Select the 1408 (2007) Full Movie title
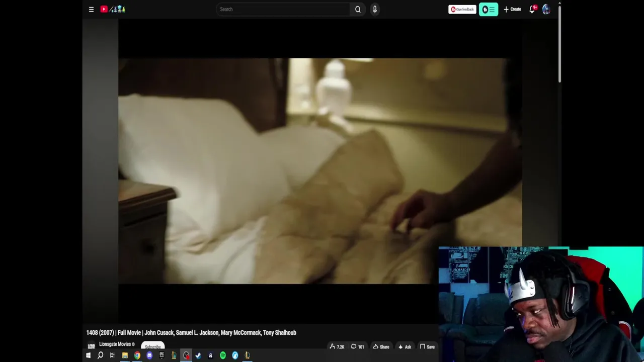The height and width of the screenshot is (362, 644). pyautogui.click(x=191, y=332)
